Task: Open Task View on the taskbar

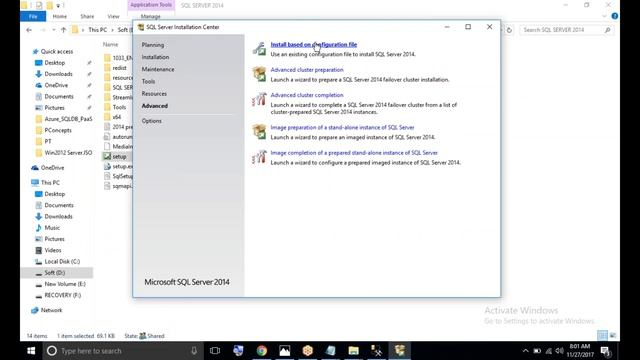Action: pyautogui.click(x=215, y=351)
